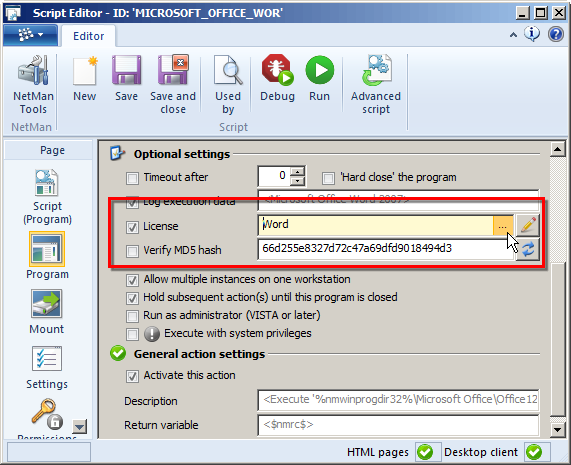Click the information icon in title area
This screenshot has height=465, width=571.
point(532,34)
